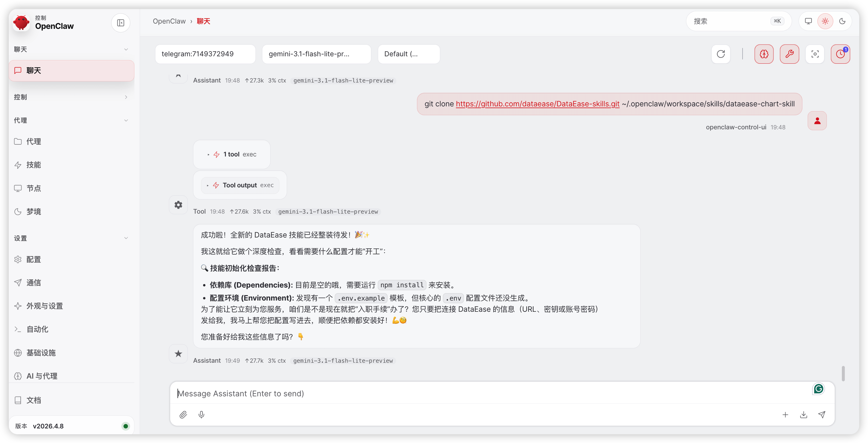Refresh the chat with reload icon

click(721, 54)
